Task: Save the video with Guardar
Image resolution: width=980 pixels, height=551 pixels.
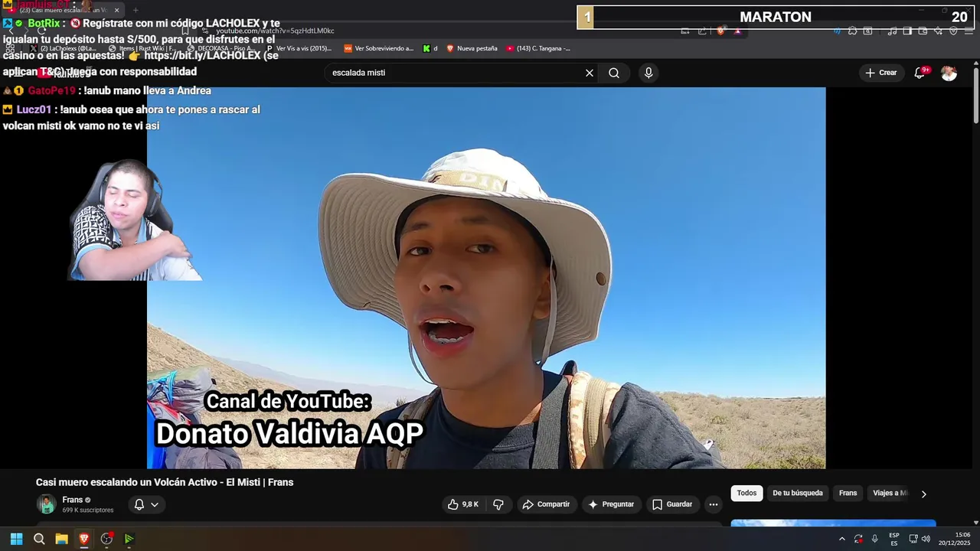Action: (x=672, y=504)
